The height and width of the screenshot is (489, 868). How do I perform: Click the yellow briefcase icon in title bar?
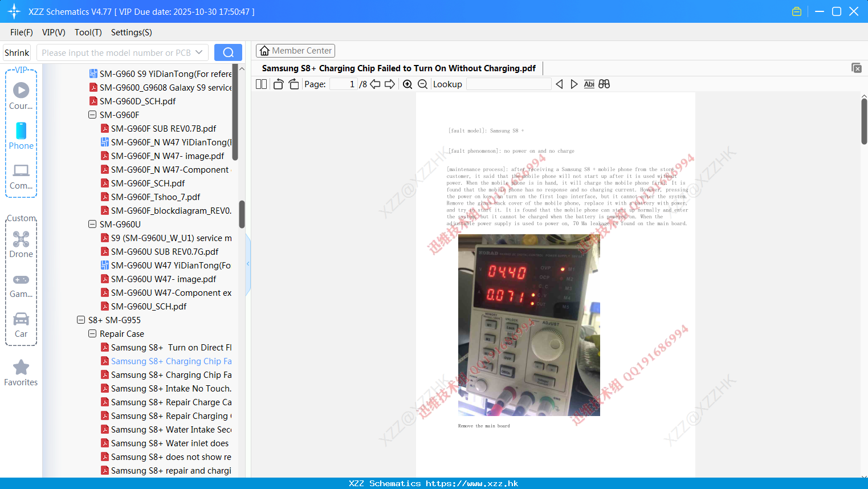tap(797, 11)
